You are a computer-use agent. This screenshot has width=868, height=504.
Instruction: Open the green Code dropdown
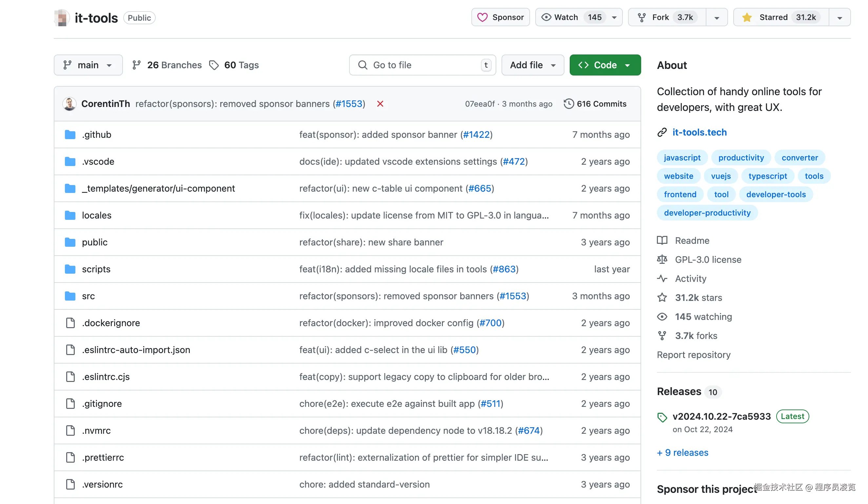605,65
